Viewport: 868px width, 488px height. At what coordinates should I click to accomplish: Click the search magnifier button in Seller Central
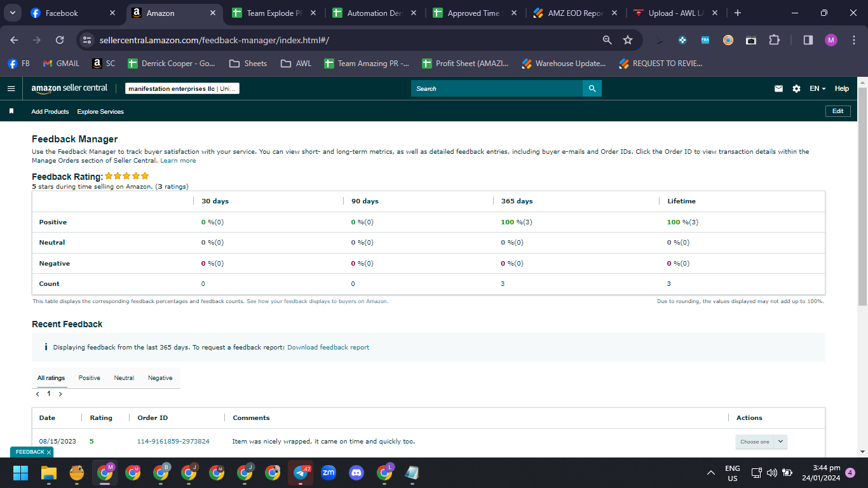click(x=592, y=88)
